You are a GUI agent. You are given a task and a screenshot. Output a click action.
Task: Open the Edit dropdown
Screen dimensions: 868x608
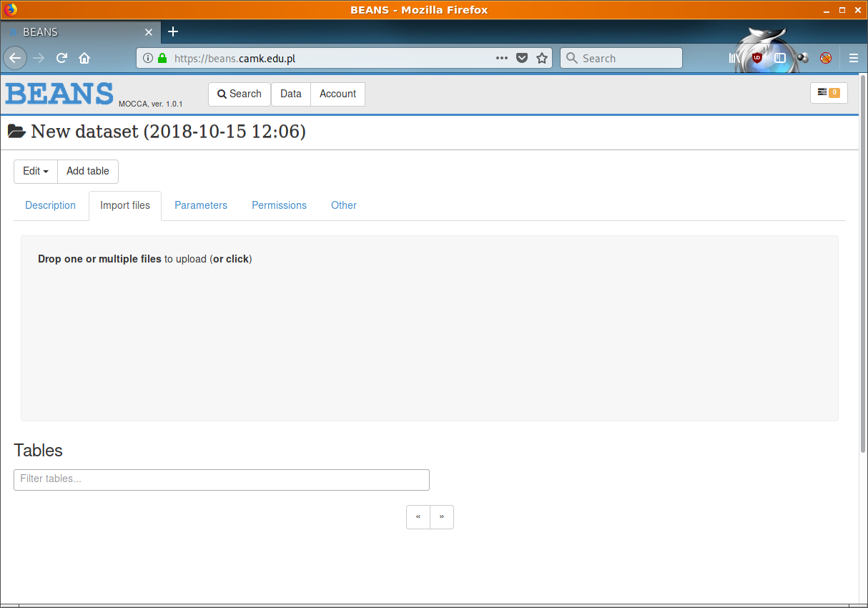(x=36, y=172)
